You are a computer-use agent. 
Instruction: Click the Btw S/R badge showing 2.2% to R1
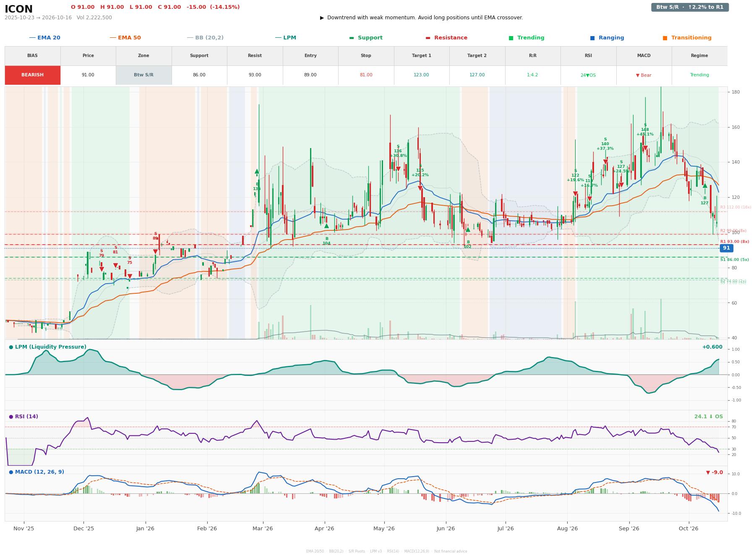(690, 7)
